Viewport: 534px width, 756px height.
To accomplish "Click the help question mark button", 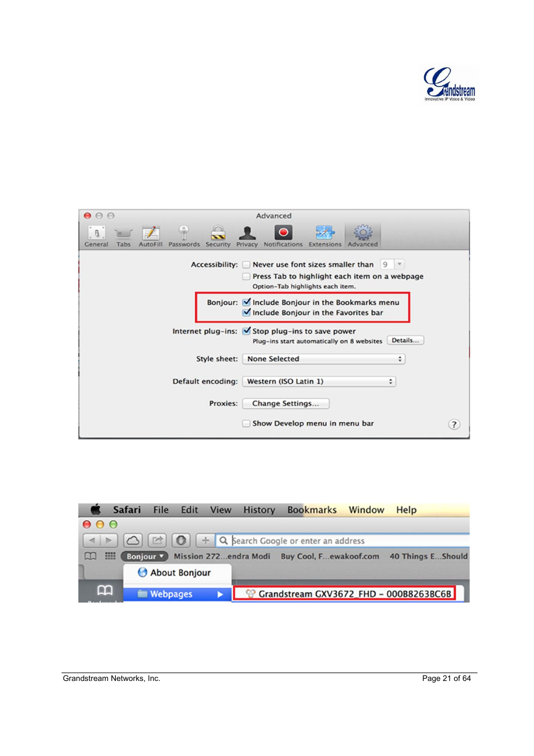I will [x=454, y=424].
